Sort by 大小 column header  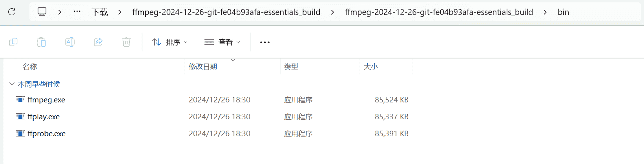[371, 67]
